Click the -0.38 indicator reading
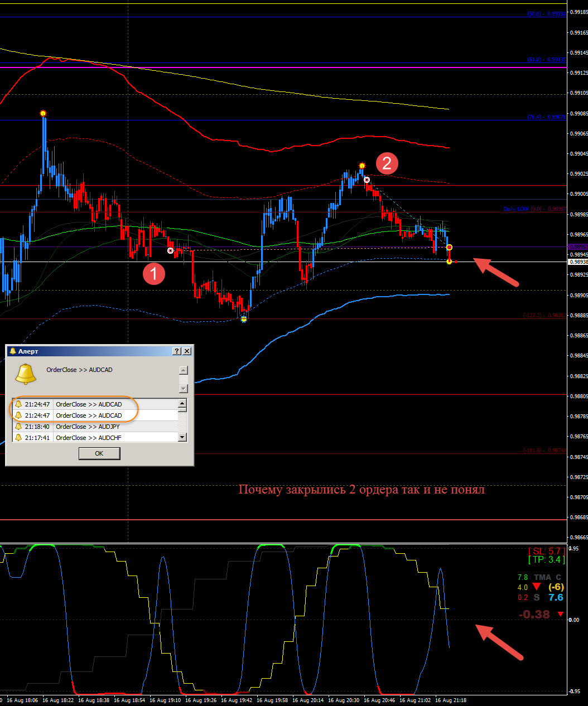This screenshot has width=588, height=706. (x=534, y=615)
